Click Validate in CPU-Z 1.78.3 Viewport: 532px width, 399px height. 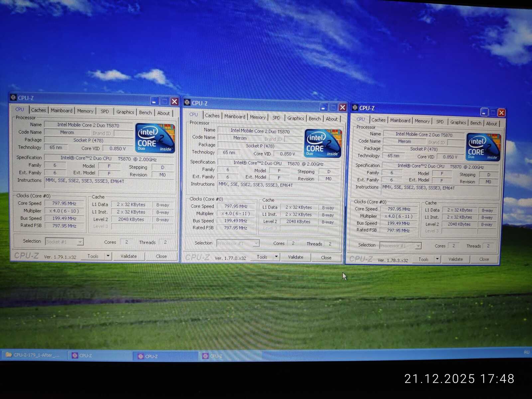coord(456,259)
